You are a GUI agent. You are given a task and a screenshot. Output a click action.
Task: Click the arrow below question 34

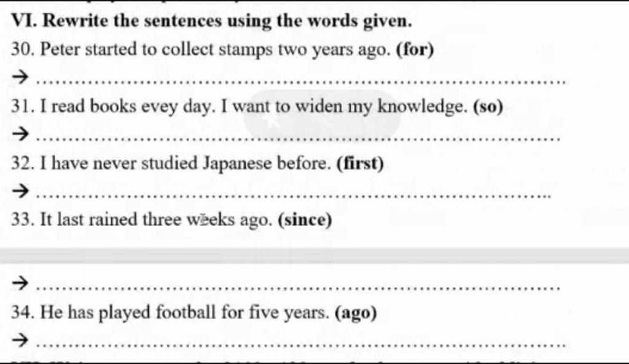click(20, 339)
